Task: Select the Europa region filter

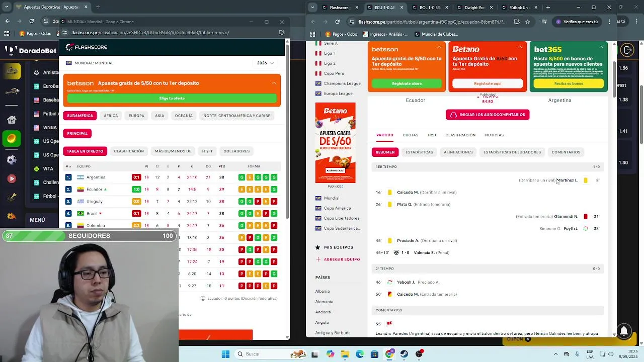Action: 136,116
